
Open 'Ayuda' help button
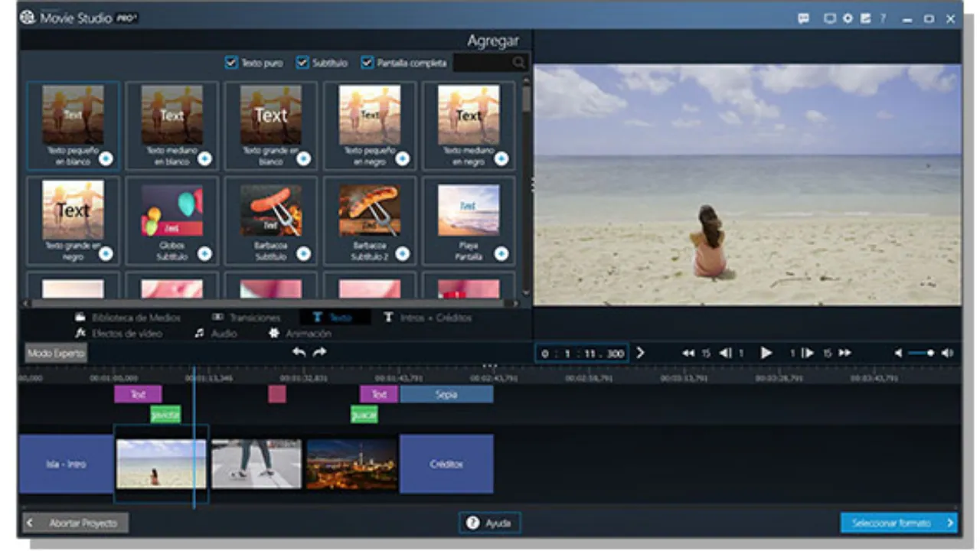(x=490, y=523)
